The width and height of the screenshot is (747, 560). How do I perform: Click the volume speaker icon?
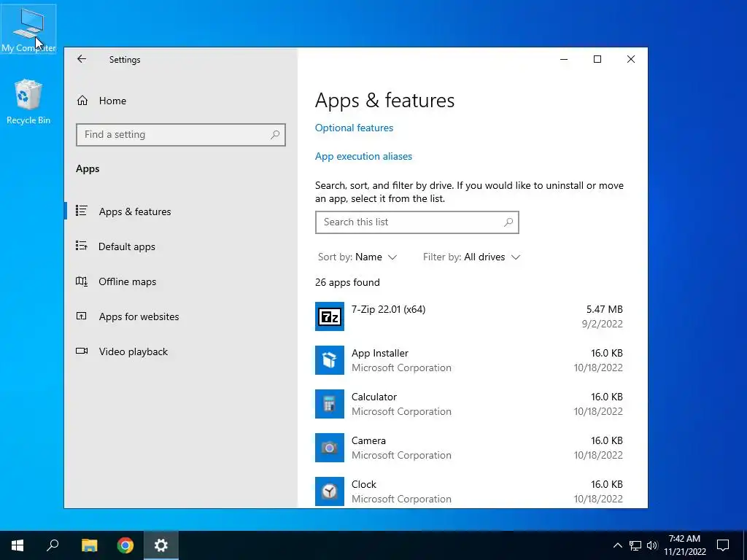point(652,545)
